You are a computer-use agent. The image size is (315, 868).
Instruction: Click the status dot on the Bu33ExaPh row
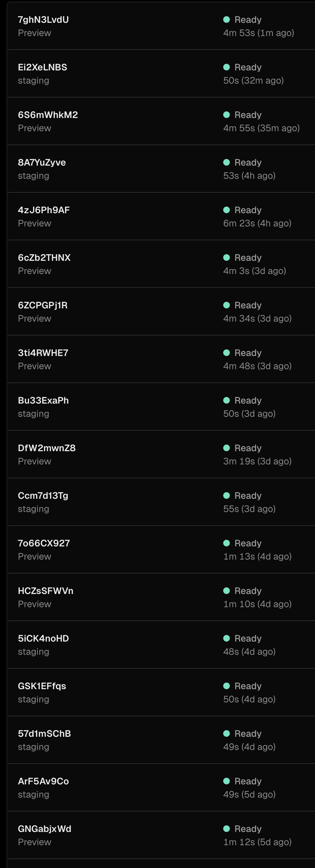227,400
